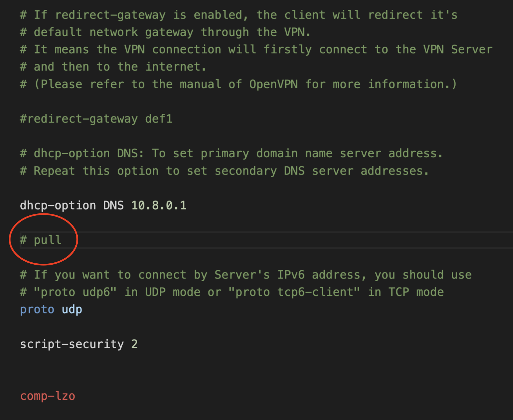Click the word 'IPv6' in the comment
This screenshot has height=420, width=513.
point(291,275)
